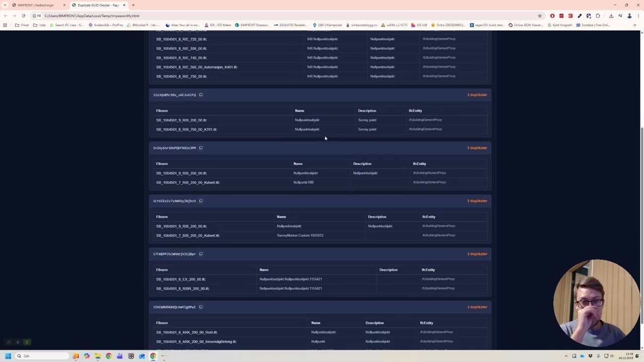The width and height of the screenshot is (644, 362).
Task: Open the simba.statsbygg.no bookmark
Action: click(x=361, y=25)
